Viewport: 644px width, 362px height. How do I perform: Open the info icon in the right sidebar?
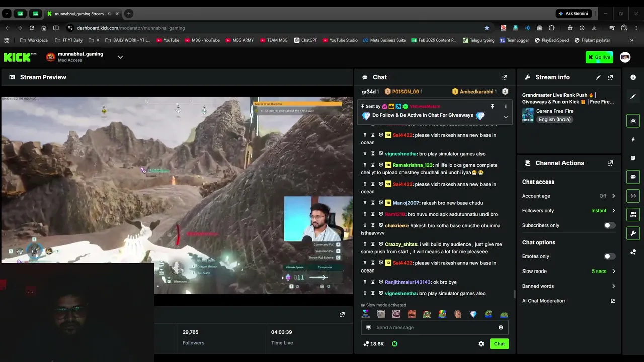click(633, 77)
